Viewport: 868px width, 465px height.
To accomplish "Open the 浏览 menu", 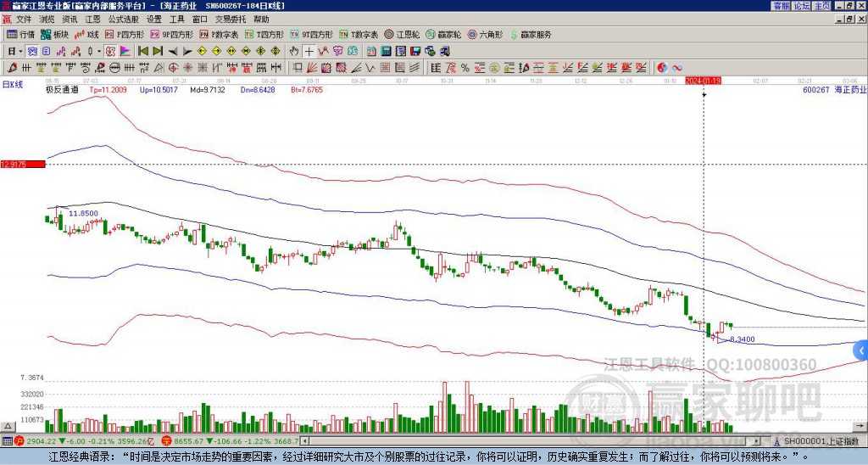I will click(x=47, y=20).
